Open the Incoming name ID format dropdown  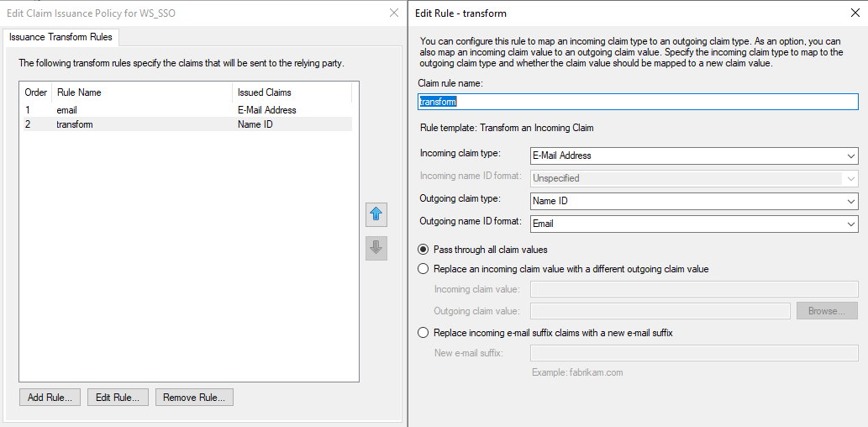pyautogui.click(x=694, y=178)
